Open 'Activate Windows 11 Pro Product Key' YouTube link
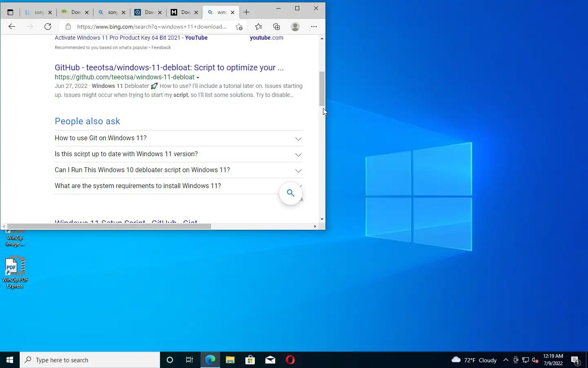Screen dimensions: 588x368 point(131,38)
